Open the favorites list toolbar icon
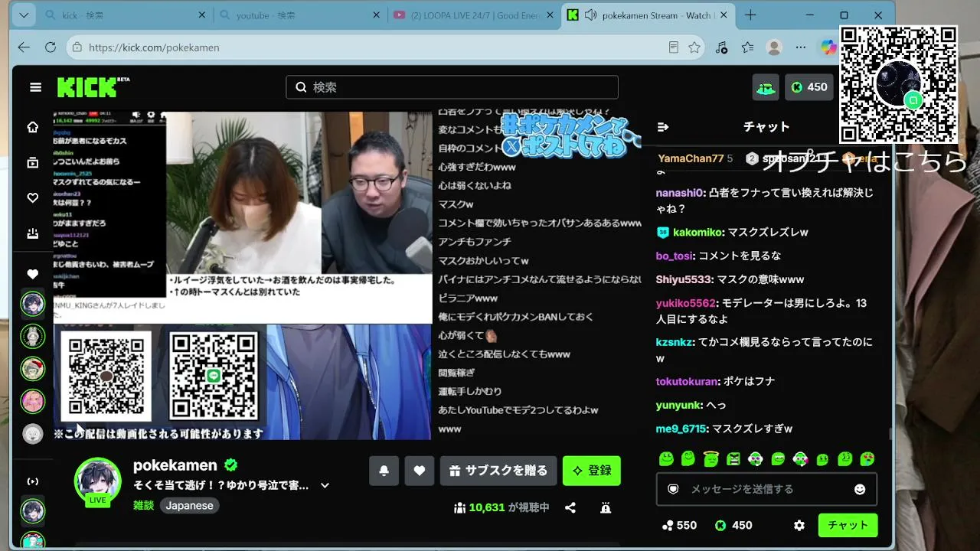The height and width of the screenshot is (551, 980). tap(748, 47)
